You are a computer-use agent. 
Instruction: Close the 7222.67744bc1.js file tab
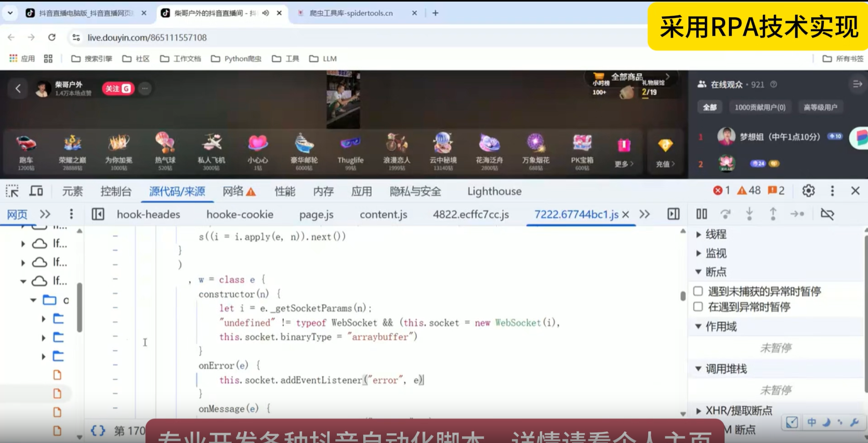point(626,214)
